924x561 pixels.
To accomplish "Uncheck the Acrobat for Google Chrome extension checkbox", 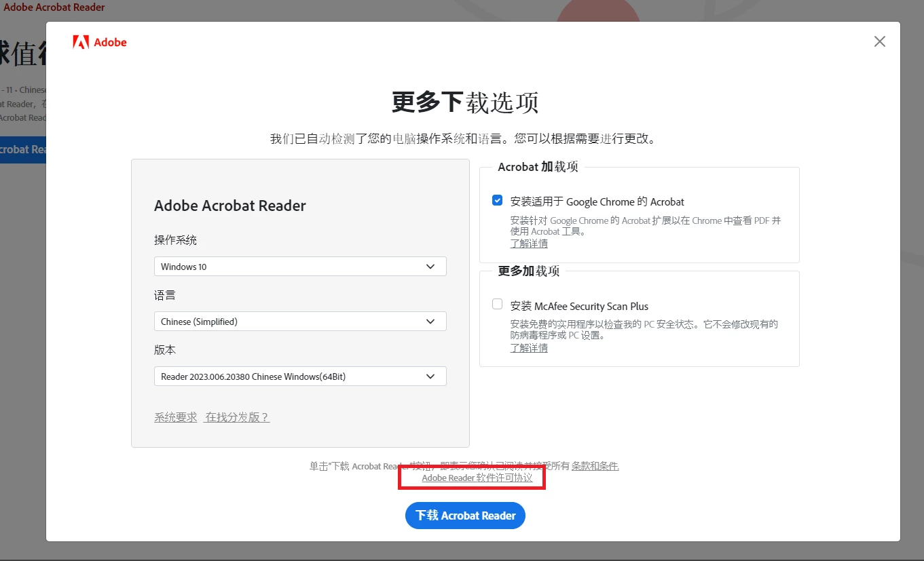I will click(x=498, y=201).
